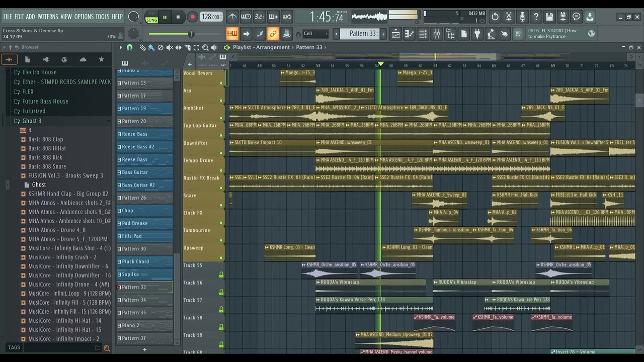Open the project picker pages icon

click(463, 34)
